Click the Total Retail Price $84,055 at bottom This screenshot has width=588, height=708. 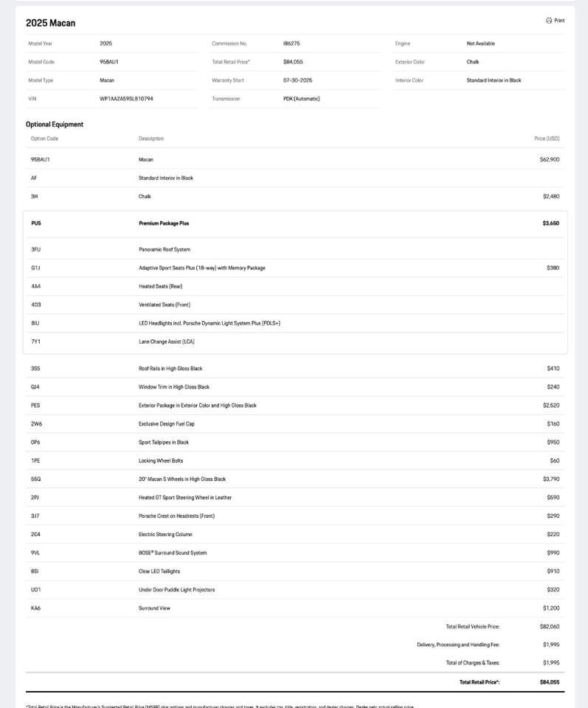[550, 682]
